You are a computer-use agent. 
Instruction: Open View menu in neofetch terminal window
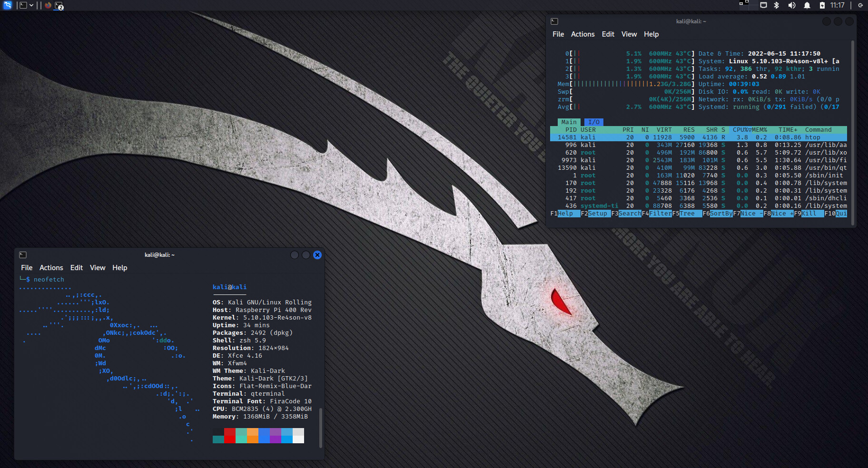[x=98, y=268]
